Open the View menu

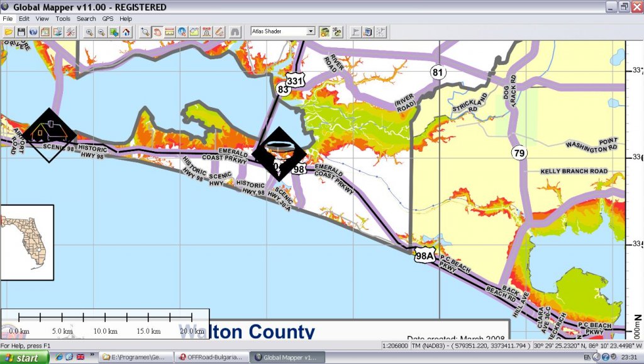click(x=42, y=18)
